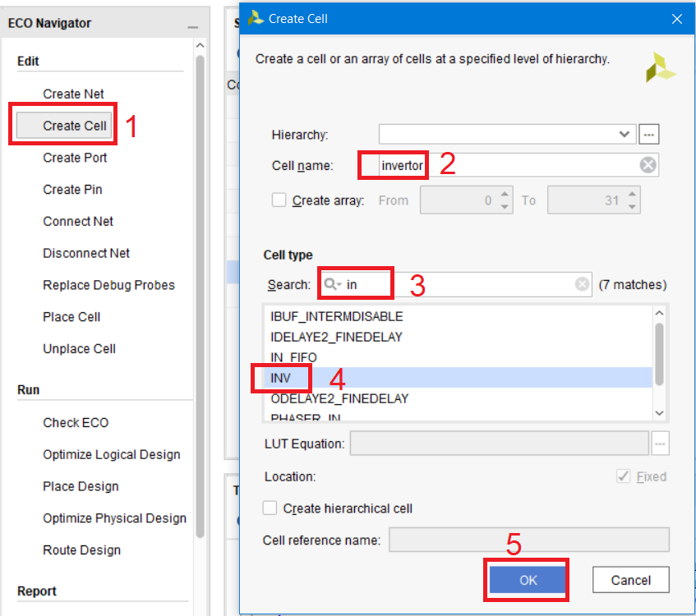Image resolution: width=696 pixels, height=616 pixels.
Task: Toggle the Fixed location checkbox
Action: (x=623, y=476)
